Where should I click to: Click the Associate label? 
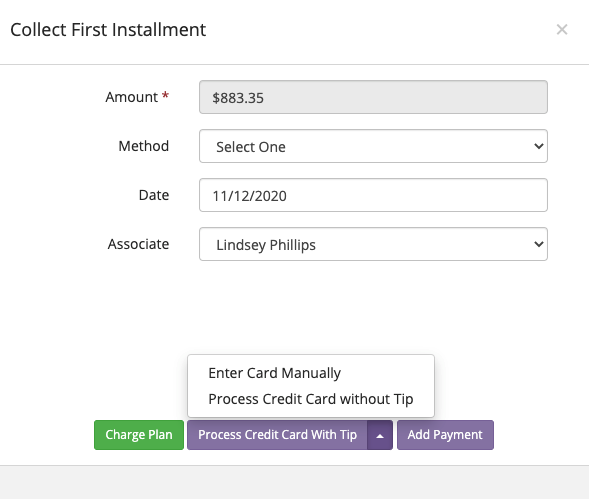click(x=138, y=244)
